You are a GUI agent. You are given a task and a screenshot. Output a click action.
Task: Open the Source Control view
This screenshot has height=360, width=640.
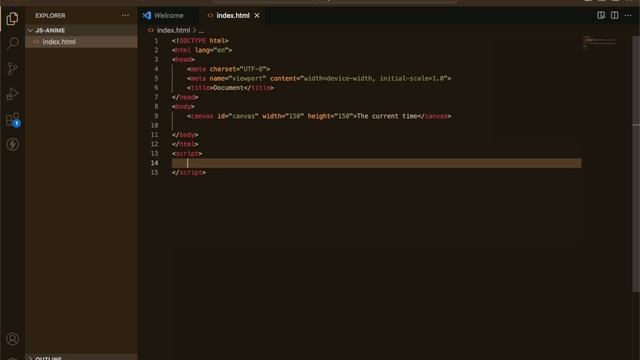[12, 69]
